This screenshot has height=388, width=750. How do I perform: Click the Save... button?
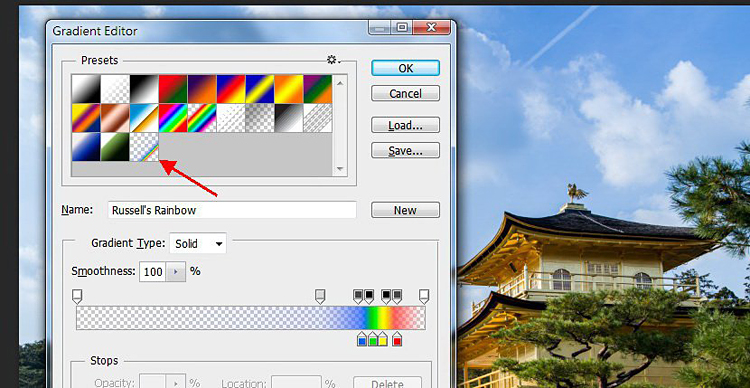coord(406,151)
